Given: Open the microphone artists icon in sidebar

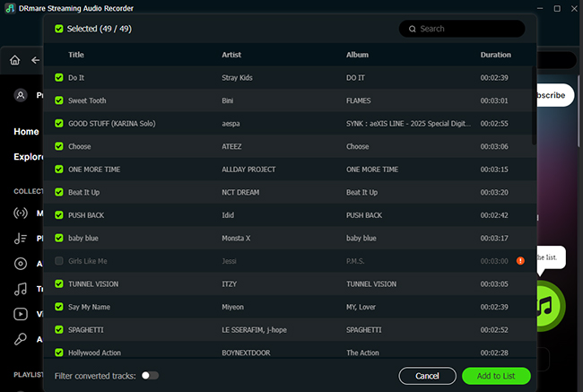Looking at the screenshot, I should click(21, 339).
